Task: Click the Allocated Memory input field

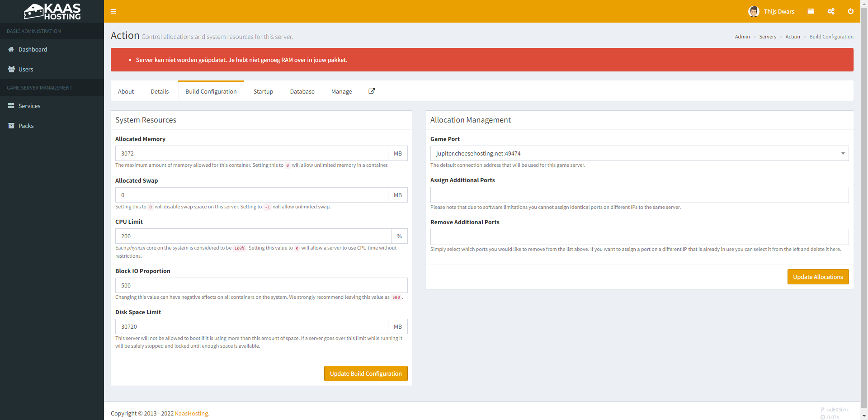Action: point(251,153)
